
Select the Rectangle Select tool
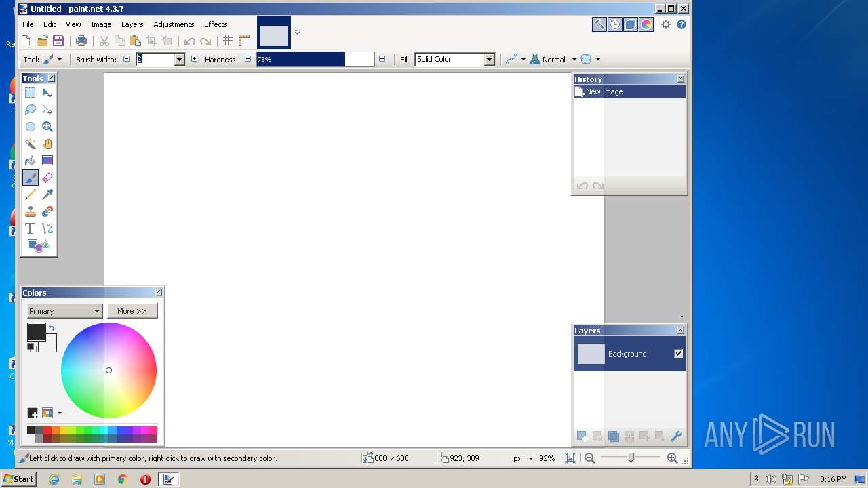(x=31, y=93)
